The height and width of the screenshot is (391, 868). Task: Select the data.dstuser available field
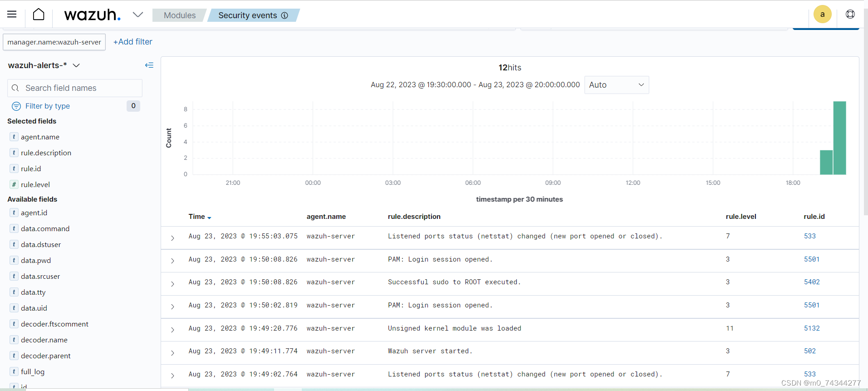click(41, 244)
